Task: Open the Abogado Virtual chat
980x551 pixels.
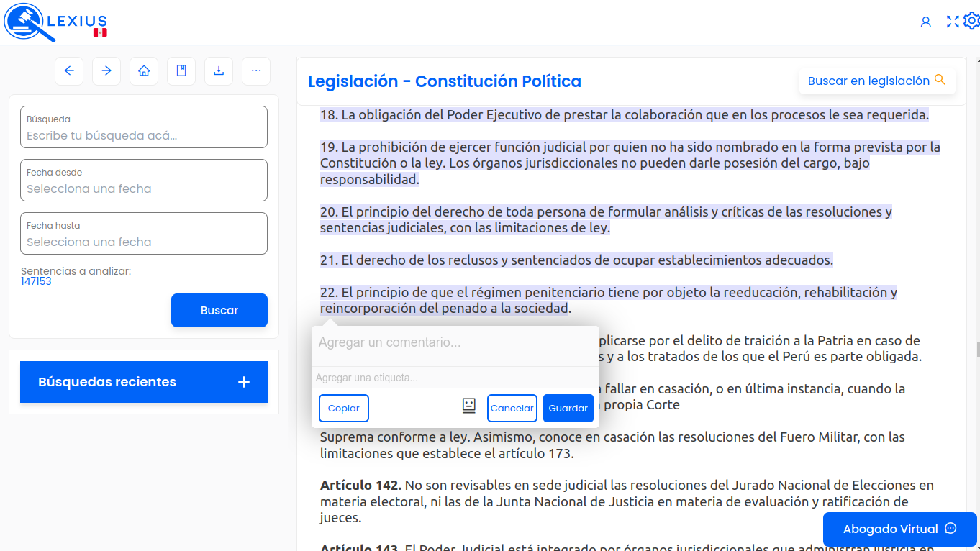Action: tap(899, 529)
